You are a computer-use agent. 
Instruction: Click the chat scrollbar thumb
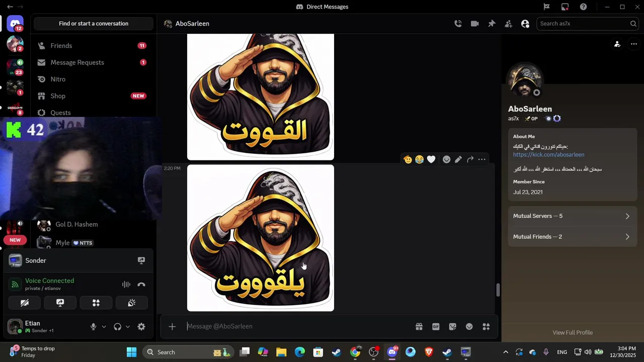point(498,290)
